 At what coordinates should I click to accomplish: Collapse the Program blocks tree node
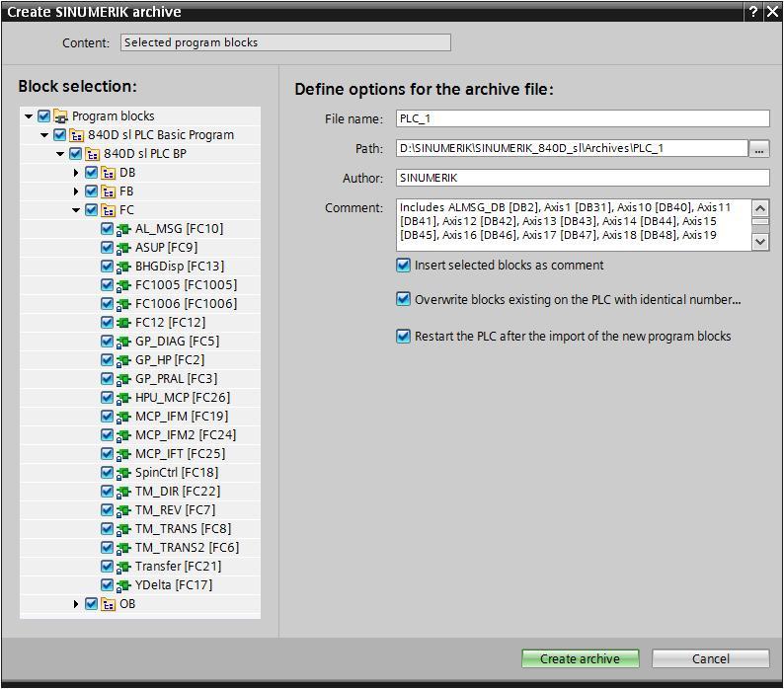pos(29,116)
